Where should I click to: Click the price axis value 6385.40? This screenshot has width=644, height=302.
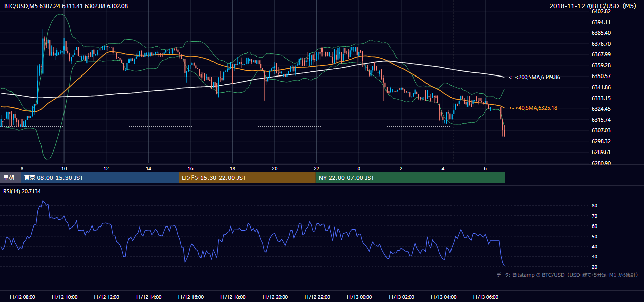(601, 33)
